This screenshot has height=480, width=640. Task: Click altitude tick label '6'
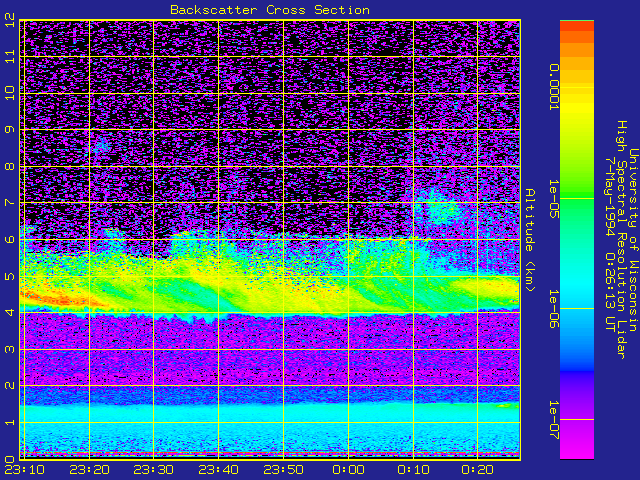click(x=11, y=239)
